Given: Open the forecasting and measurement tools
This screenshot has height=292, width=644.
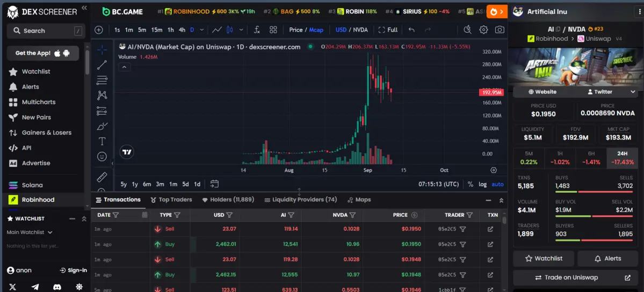Looking at the screenshot, I should [102, 111].
